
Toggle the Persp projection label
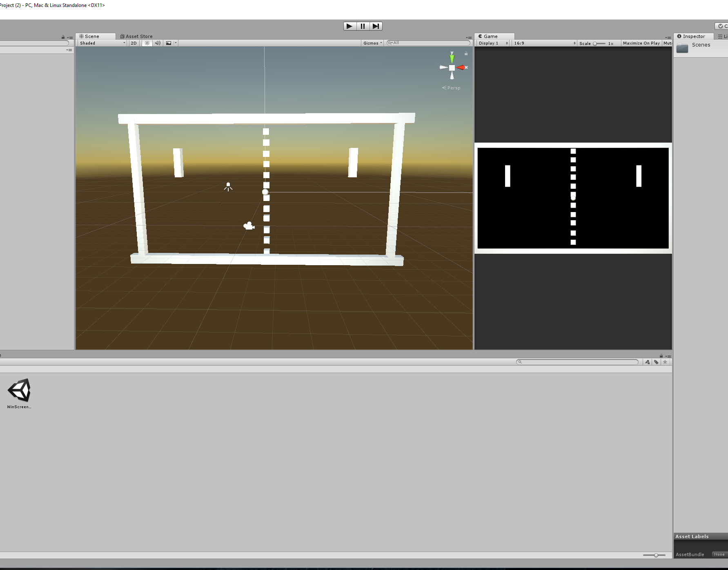pyautogui.click(x=451, y=88)
